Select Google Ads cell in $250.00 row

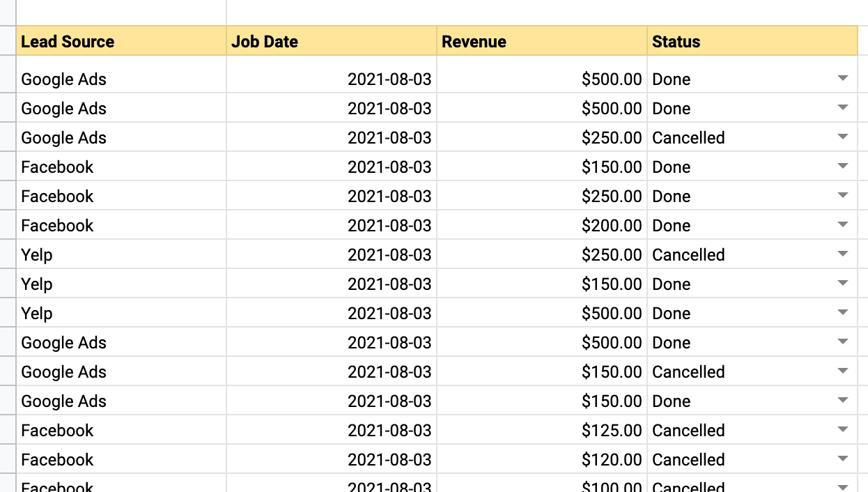point(121,137)
